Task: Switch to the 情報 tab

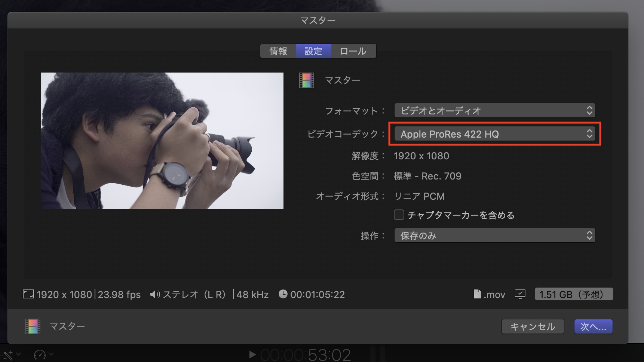Action: click(x=278, y=51)
